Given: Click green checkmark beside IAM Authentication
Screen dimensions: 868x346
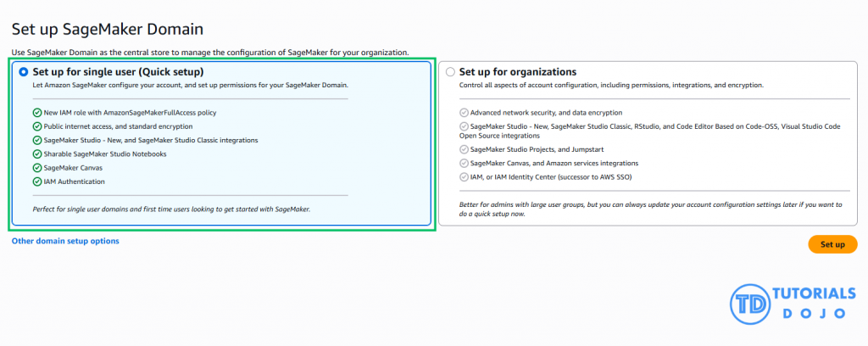Looking at the screenshot, I should pos(36,181).
